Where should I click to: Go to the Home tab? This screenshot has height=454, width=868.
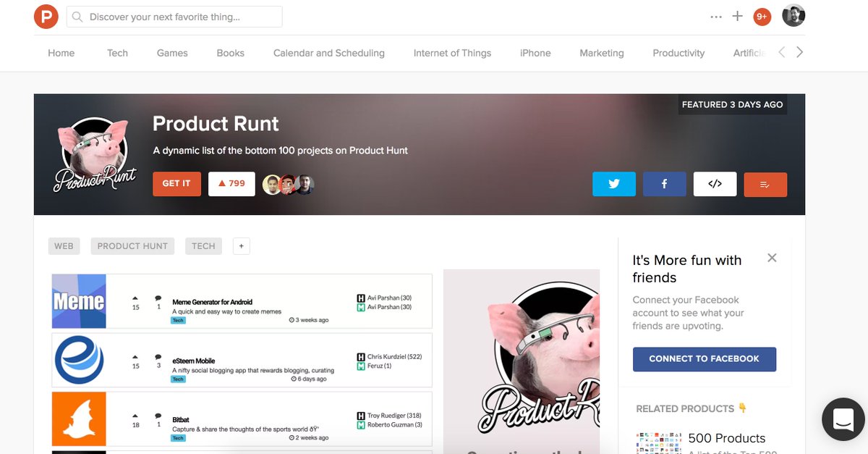click(x=61, y=53)
